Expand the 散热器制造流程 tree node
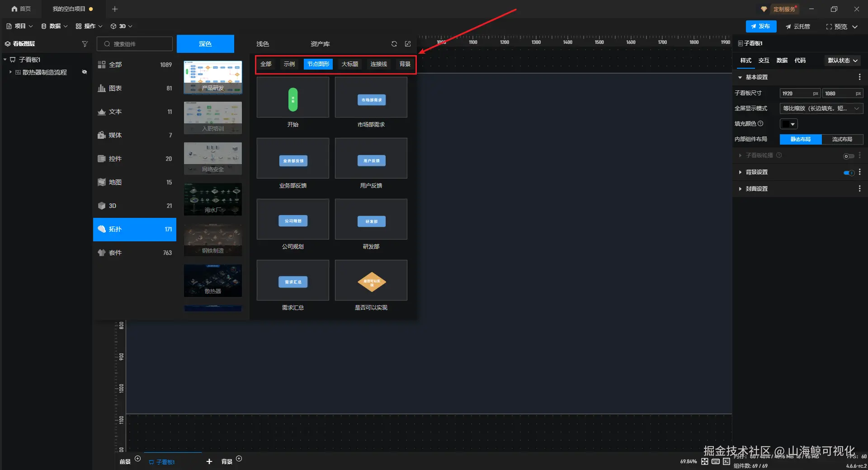The height and width of the screenshot is (470, 868). pyautogui.click(x=10, y=72)
